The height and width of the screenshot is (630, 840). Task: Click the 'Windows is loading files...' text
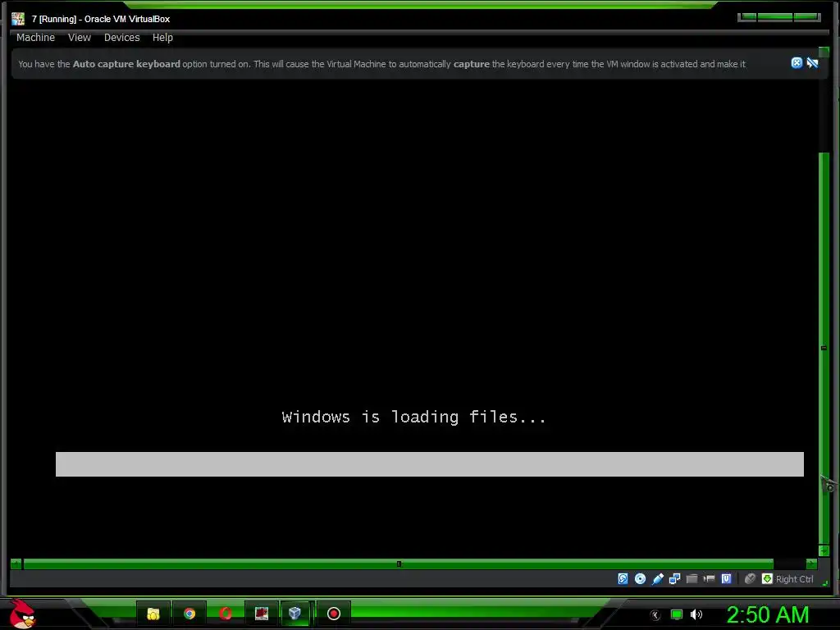tap(413, 417)
